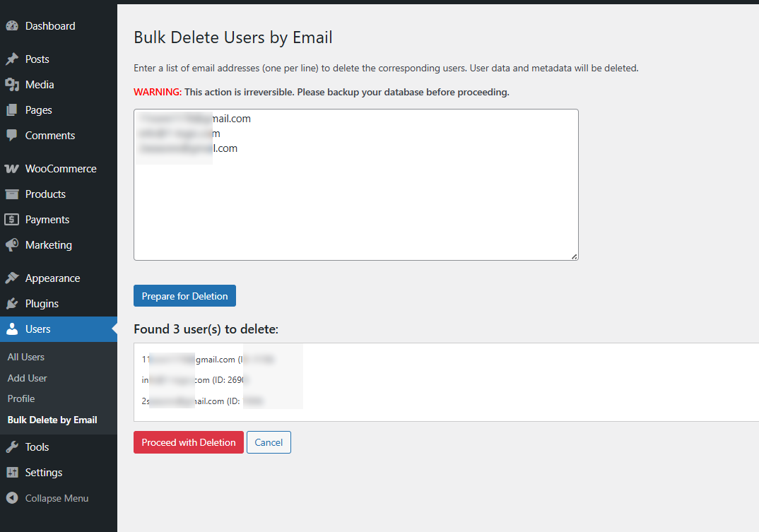Screen dimensions: 759x532
Task: Select the Add User submenu item
Action: pos(28,378)
